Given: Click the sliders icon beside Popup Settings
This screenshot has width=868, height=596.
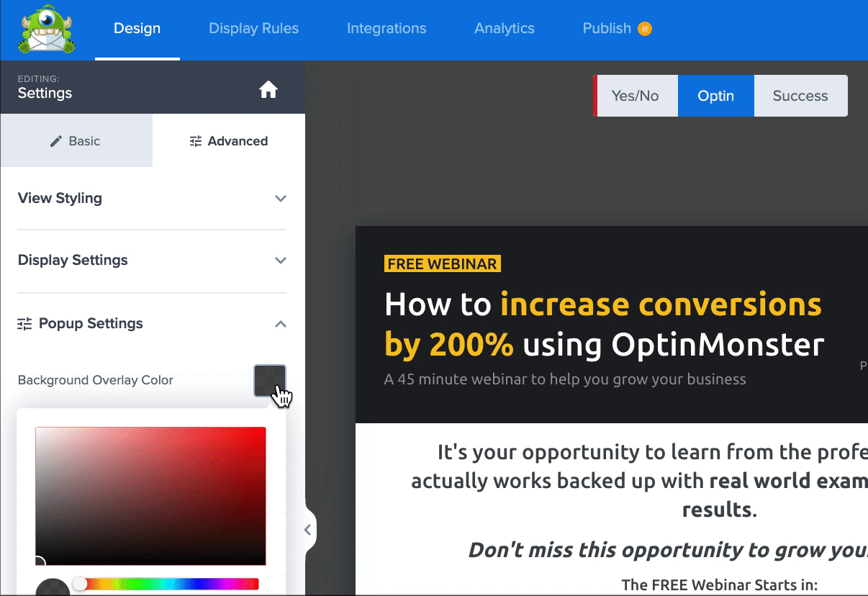Looking at the screenshot, I should pos(24,324).
